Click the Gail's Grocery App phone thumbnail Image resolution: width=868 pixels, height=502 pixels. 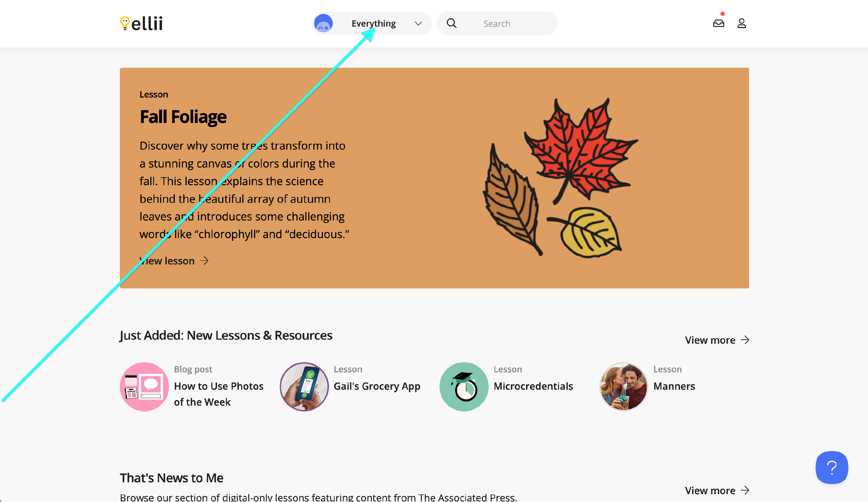pyautogui.click(x=304, y=387)
